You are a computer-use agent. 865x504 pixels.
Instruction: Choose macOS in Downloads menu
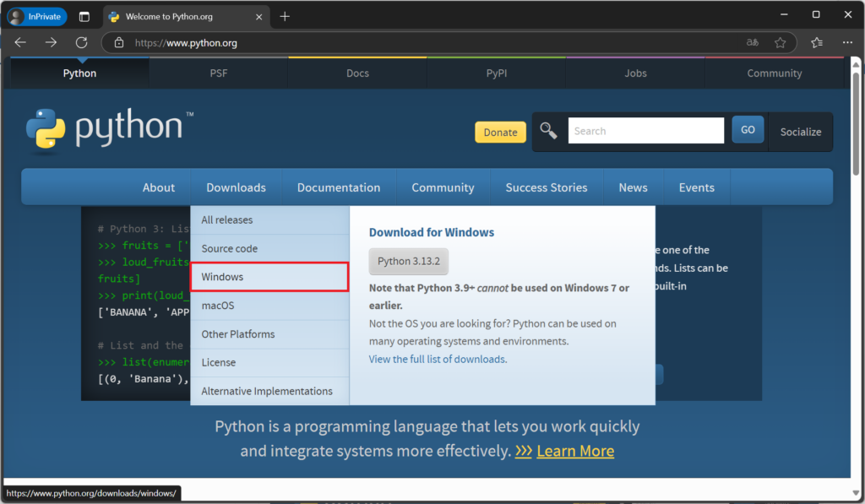(x=269, y=306)
